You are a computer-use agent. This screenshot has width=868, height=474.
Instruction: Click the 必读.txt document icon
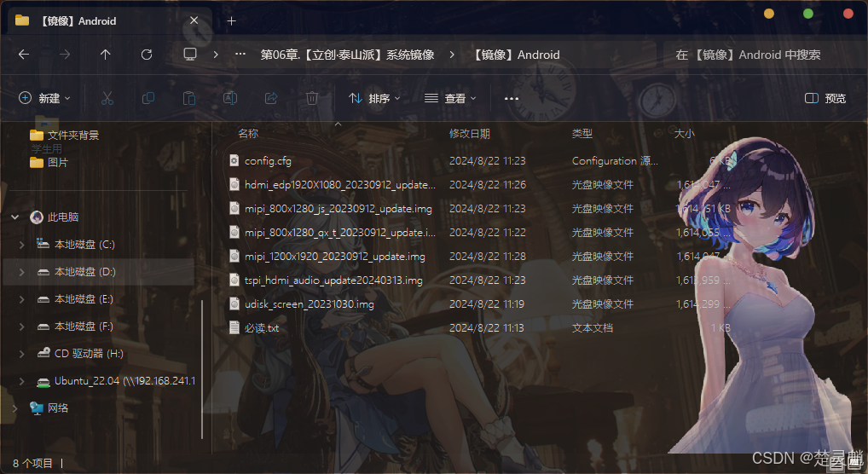click(x=234, y=328)
